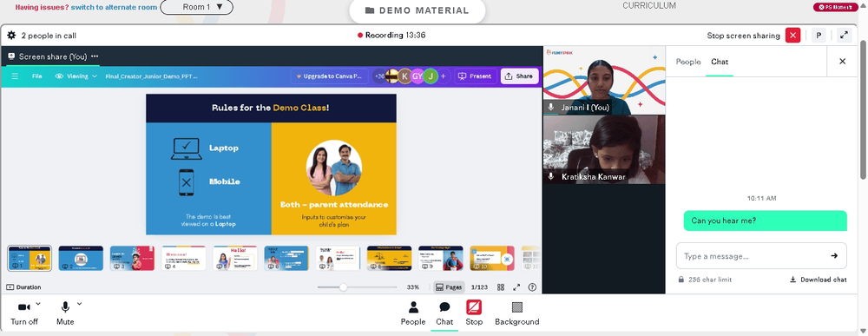Stop screen share from bottom toolbar
This screenshot has height=336, width=868.
click(x=474, y=313)
